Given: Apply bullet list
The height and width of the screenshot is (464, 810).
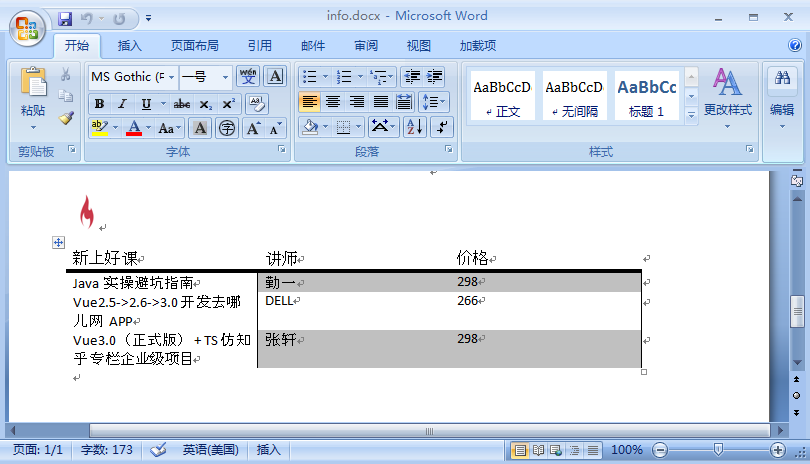Looking at the screenshot, I should tap(309, 77).
